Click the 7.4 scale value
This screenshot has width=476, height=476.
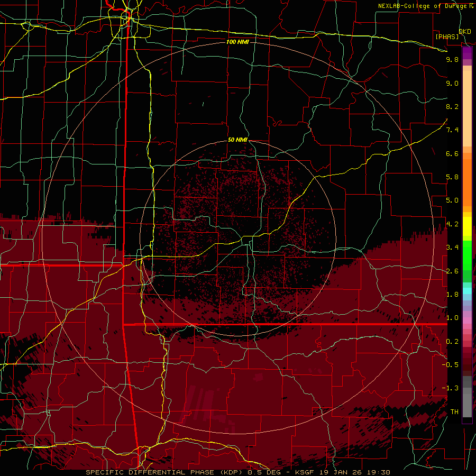point(452,130)
